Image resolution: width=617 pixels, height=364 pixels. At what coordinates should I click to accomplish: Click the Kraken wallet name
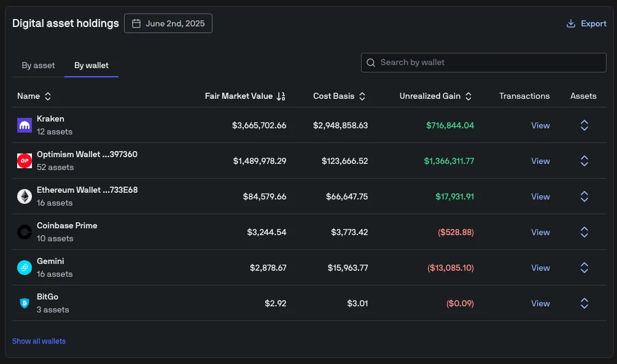coord(50,119)
